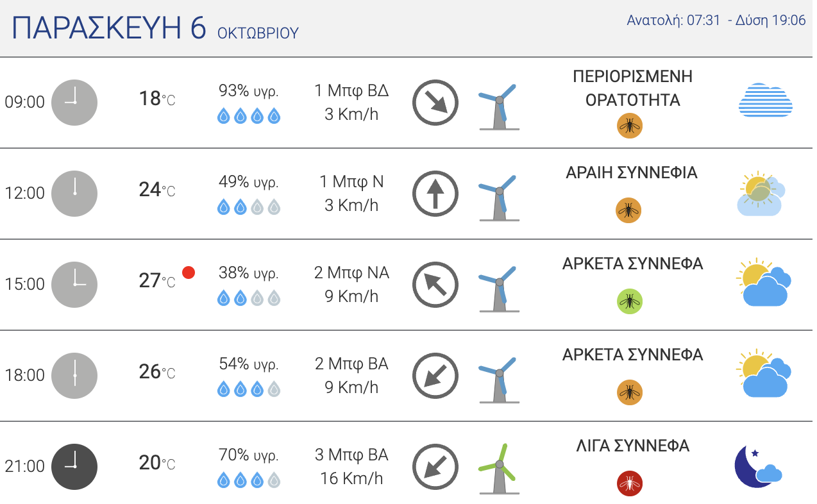
Task: Click the dark 21:00 clock icon
Action: click(74, 467)
